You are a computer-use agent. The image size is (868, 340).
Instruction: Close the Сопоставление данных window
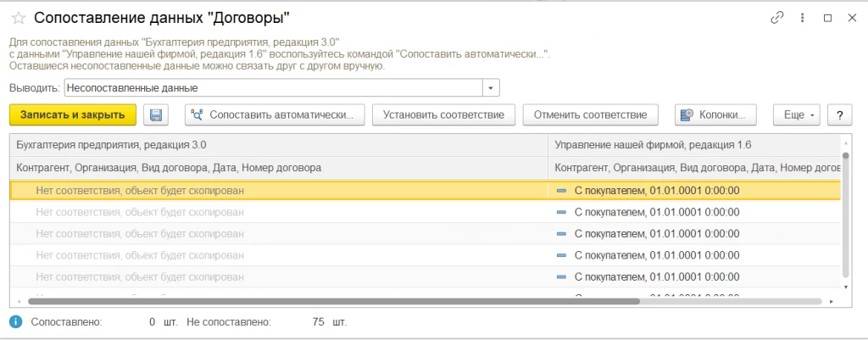pos(852,18)
